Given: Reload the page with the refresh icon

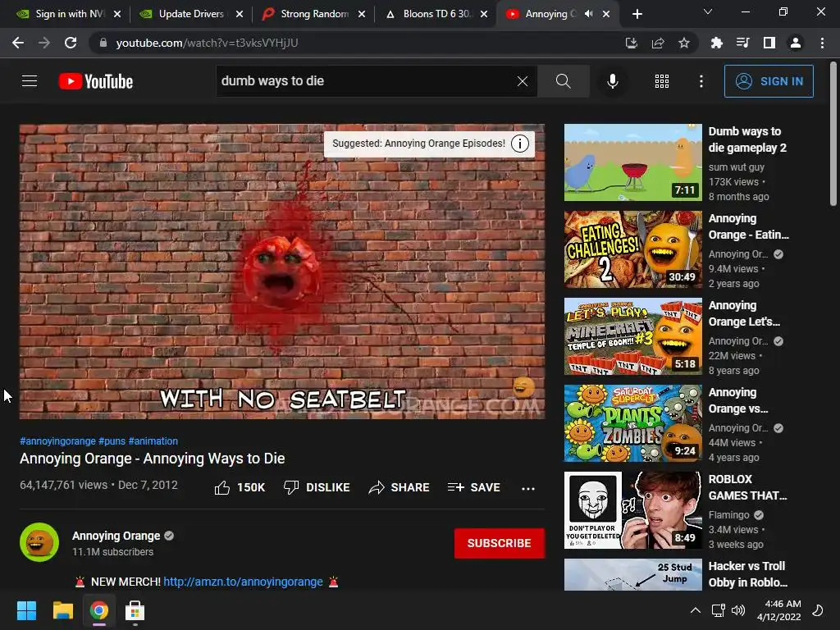Looking at the screenshot, I should (x=71, y=43).
